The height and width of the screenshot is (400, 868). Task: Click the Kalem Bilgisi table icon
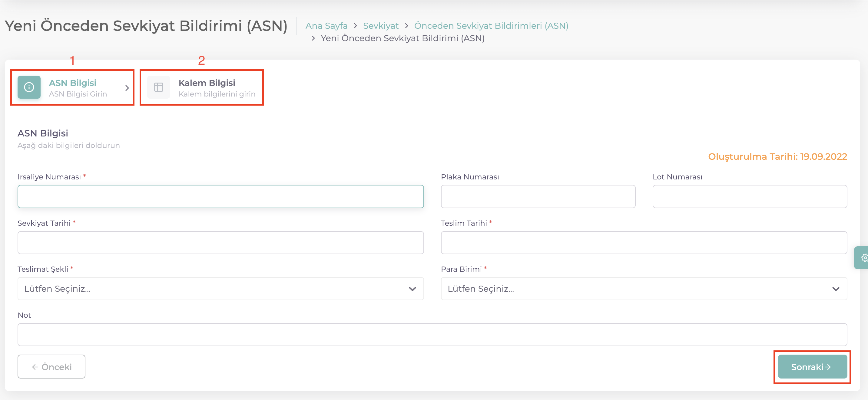(158, 87)
